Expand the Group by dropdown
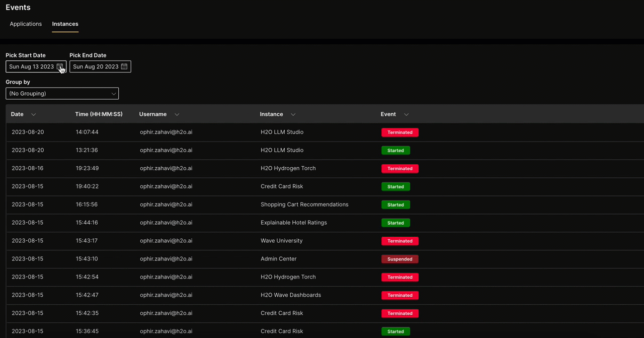 pos(62,94)
